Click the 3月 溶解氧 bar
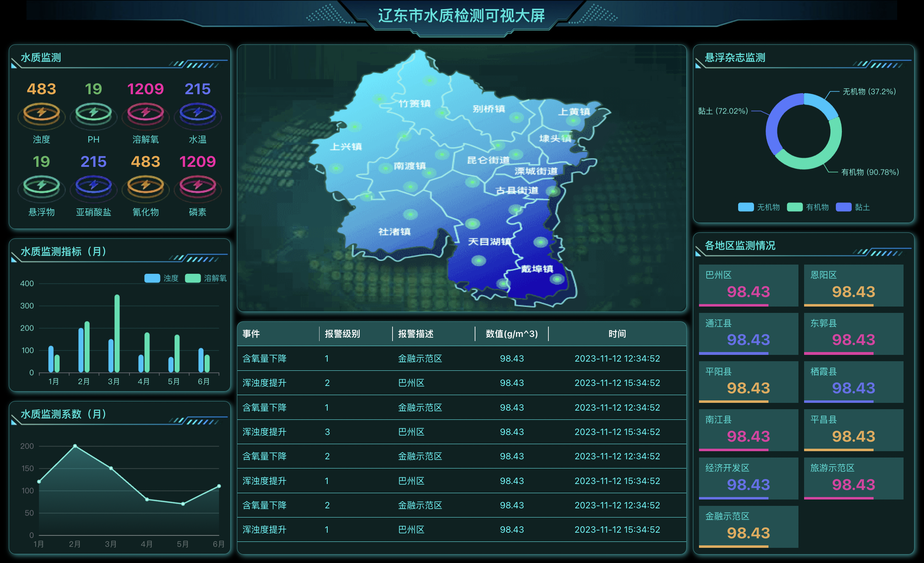This screenshot has height=563, width=924. (x=117, y=333)
